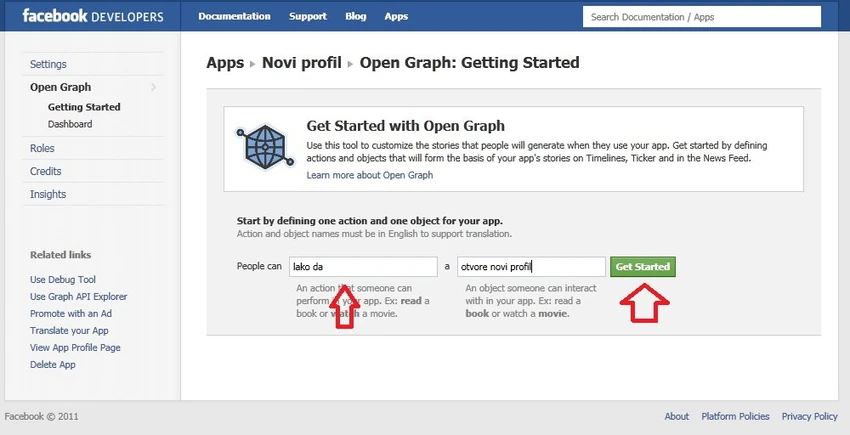Click the Delete App link
This screenshot has height=435, width=850.
53,364
